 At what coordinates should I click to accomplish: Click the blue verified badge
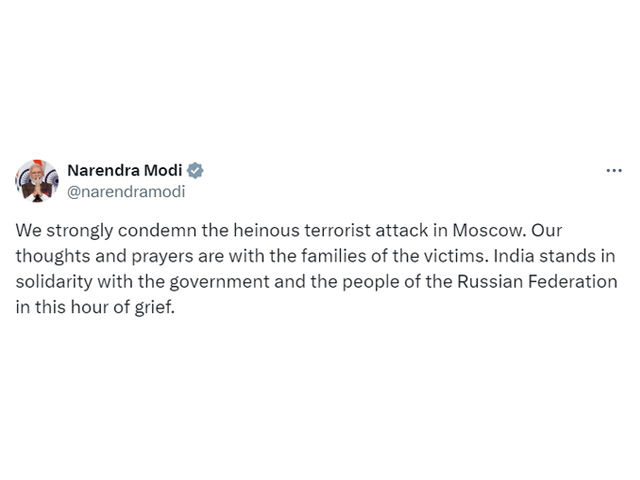click(x=196, y=171)
